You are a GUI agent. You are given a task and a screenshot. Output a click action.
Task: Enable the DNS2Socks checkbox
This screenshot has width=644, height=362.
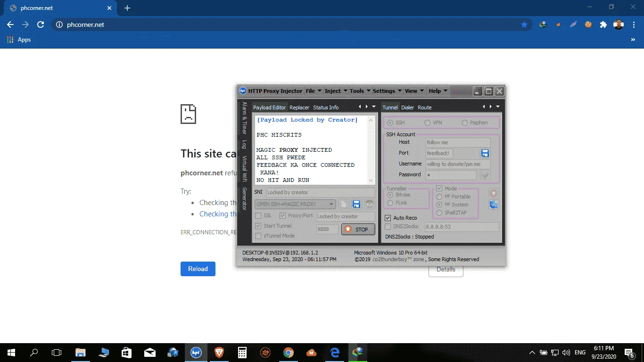coord(388,226)
